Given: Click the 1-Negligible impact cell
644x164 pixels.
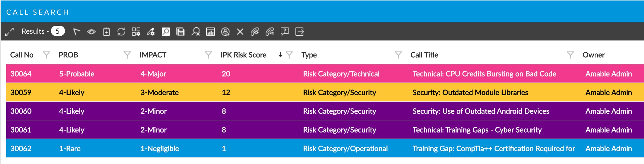Looking at the screenshot, I should (x=160, y=149).
